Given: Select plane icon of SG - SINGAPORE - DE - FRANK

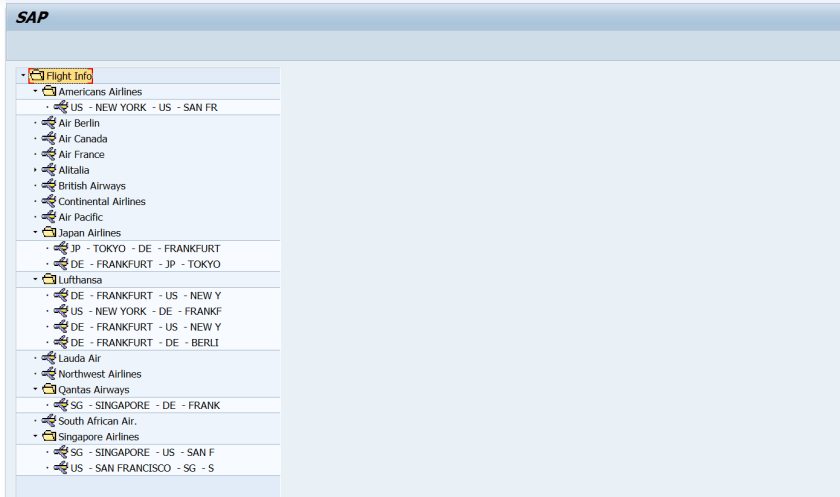Looking at the screenshot, I should [61, 405].
